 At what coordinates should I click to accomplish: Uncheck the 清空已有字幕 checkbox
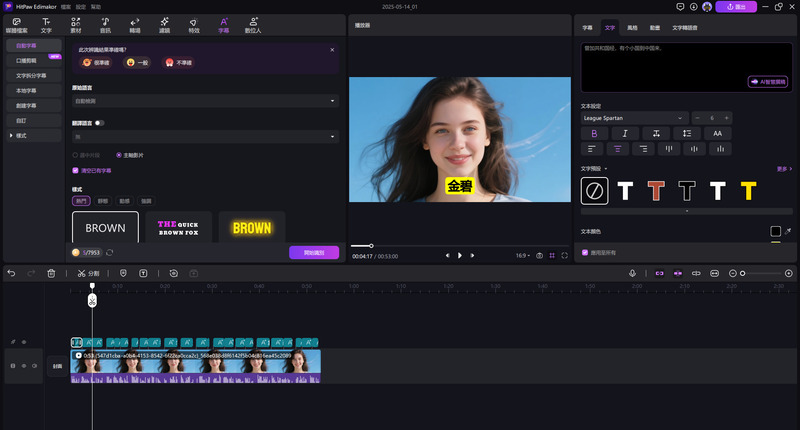(x=76, y=170)
